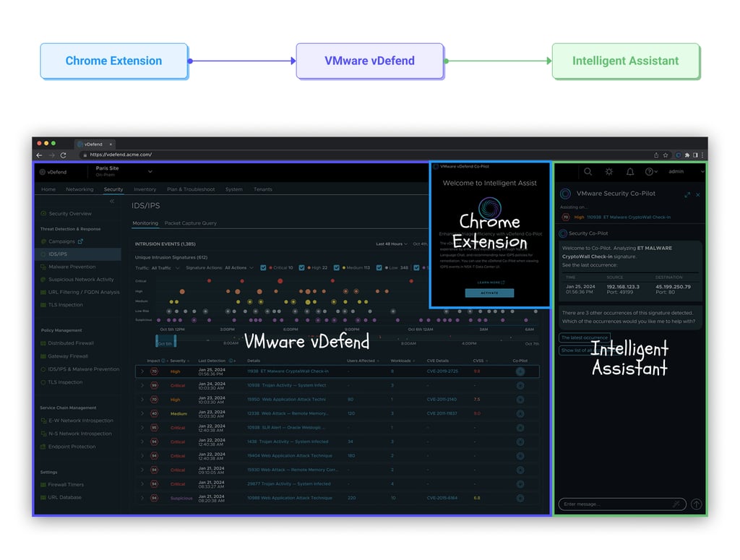Open Signature Actions: All Actions dropdown

(220, 268)
